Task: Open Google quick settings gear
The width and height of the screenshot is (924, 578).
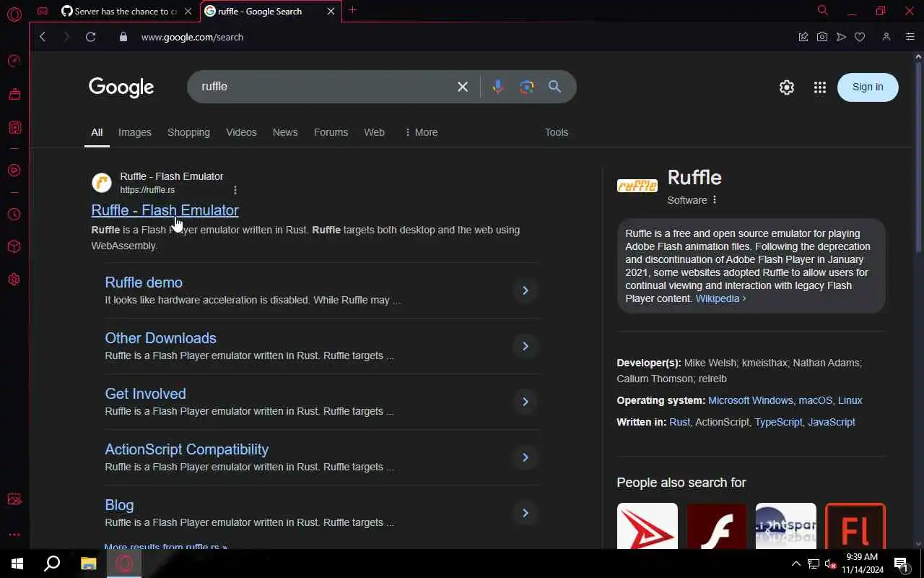Action: 787,87
